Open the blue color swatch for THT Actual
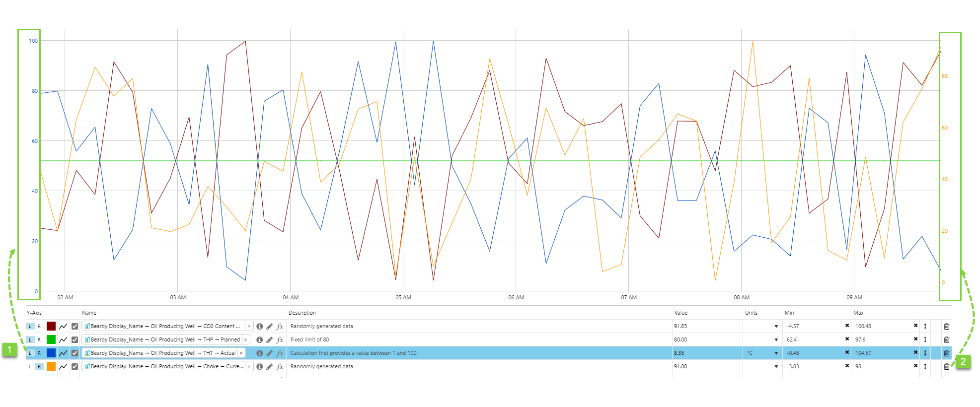 (51, 353)
